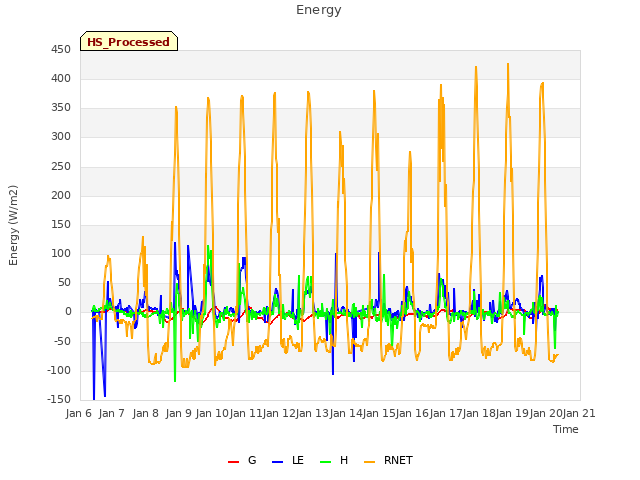Click the green H legend swatch
This screenshot has width=640, height=480.
tap(325, 462)
